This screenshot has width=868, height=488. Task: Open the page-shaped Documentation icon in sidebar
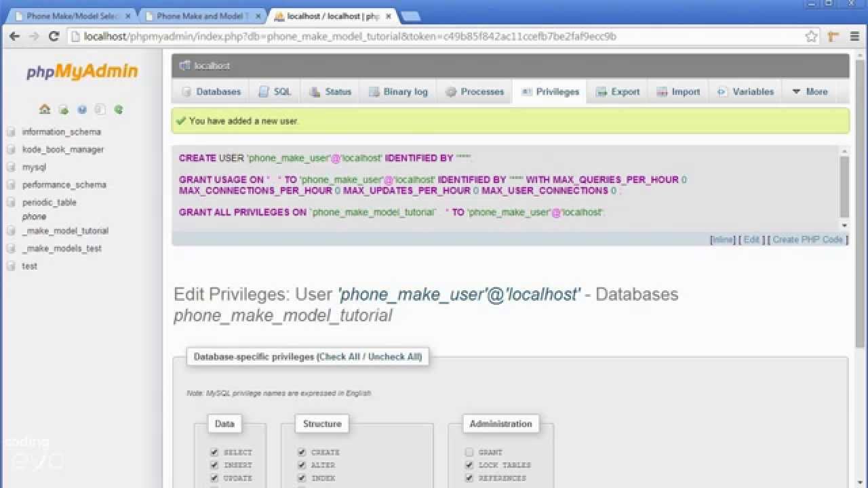pos(100,109)
